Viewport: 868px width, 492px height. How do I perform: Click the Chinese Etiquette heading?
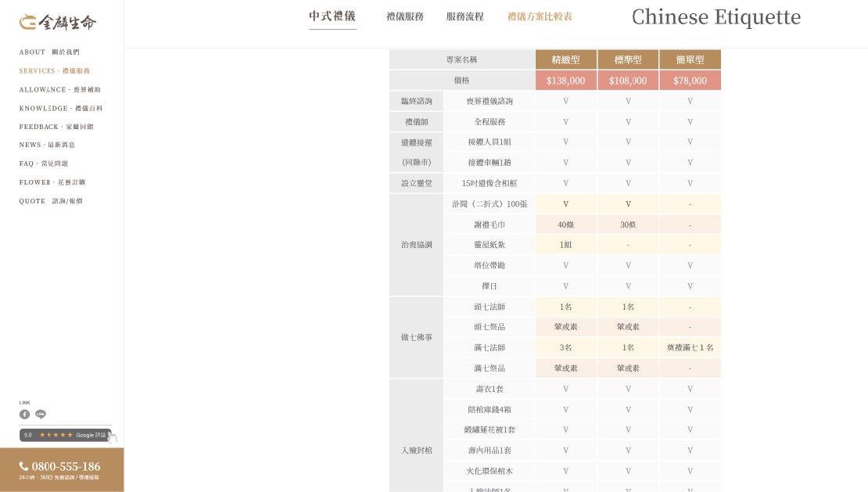[x=716, y=16]
